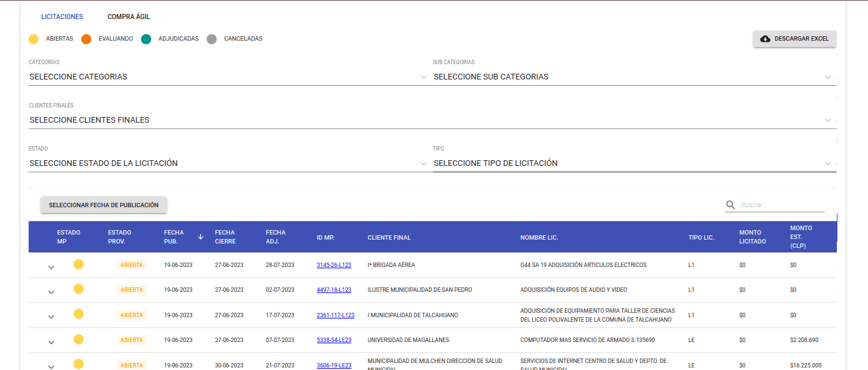Switch to the Compra Ágil tab
The width and height of the screenshot is (868, 370).
pos(129,17)
